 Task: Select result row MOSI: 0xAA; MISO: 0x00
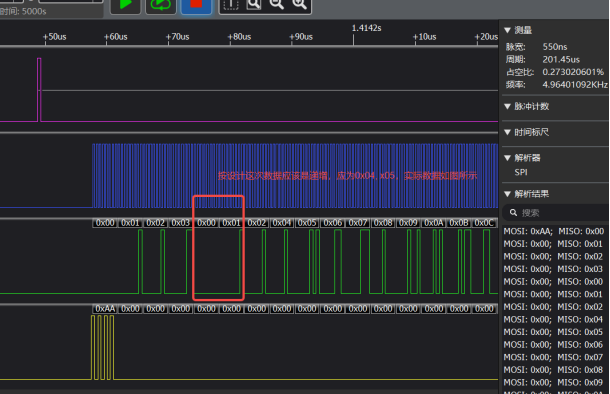click(x=554, y=231)
